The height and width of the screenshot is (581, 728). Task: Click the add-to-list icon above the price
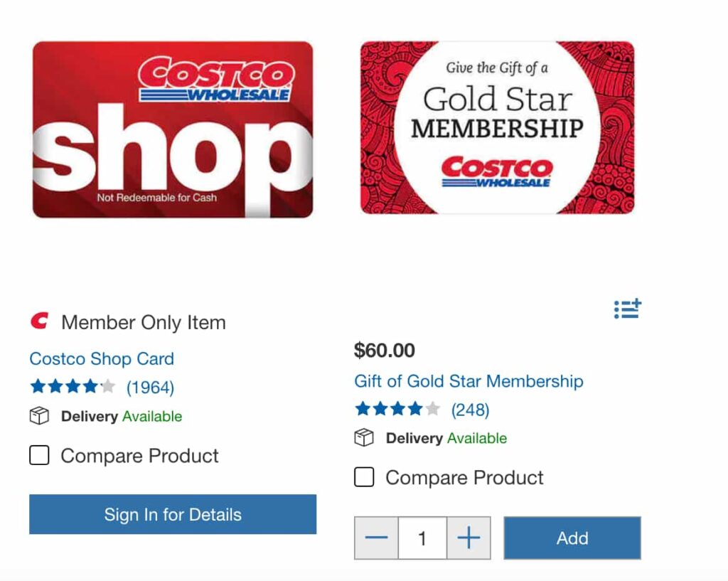tap(627, 309)
